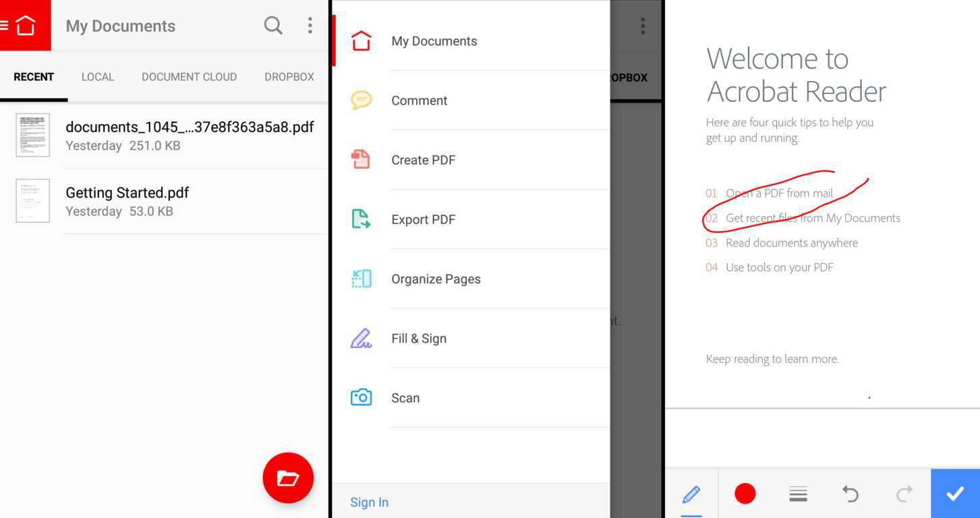
Task: Tap 'Keep reading to learn more.' text
Action: click(x=772, y=359)
